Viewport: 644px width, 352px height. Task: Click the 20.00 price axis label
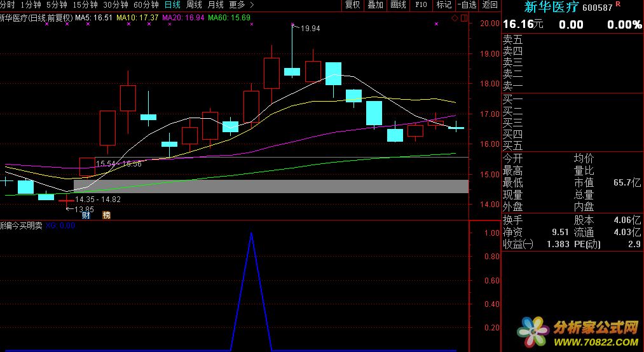coord(490,24)
